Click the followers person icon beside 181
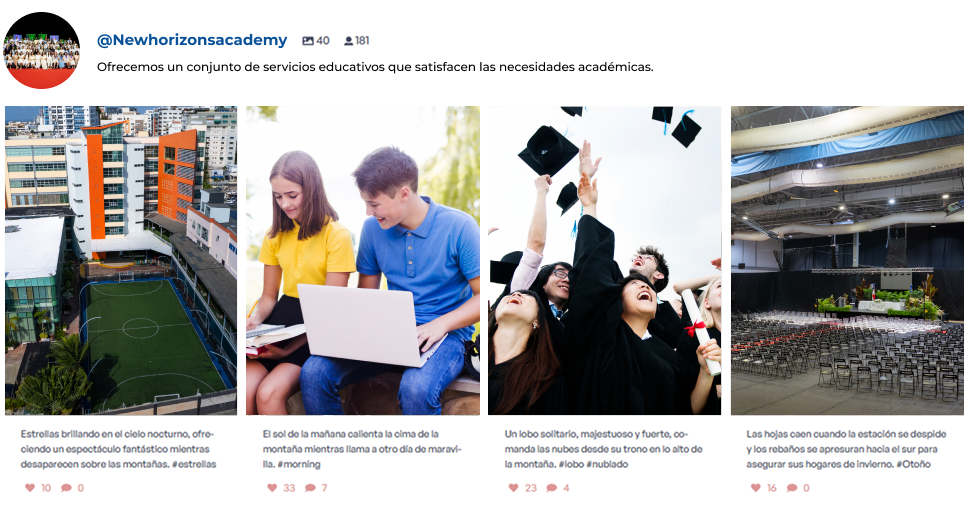 pos(349,41)
